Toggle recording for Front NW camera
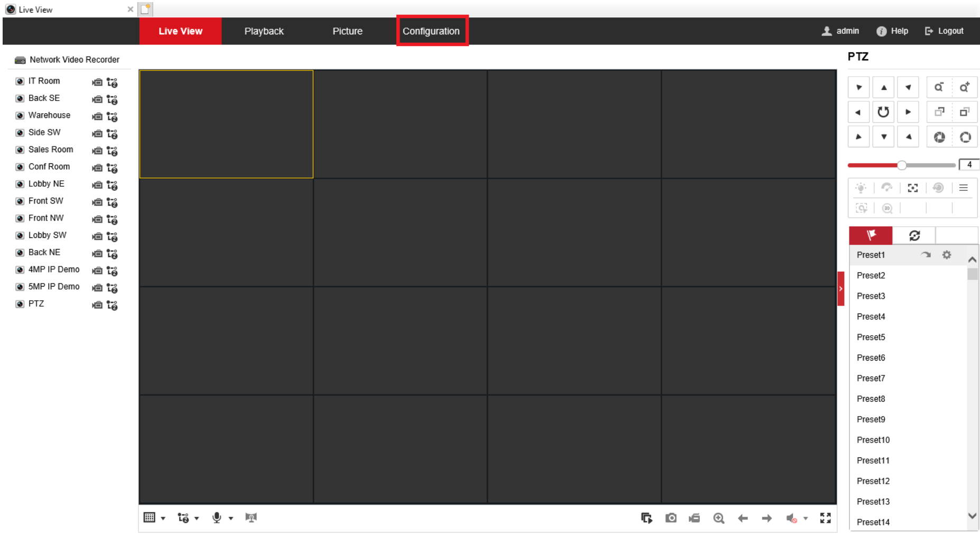This screenshot has height=534, width=980. coord(97,219)
